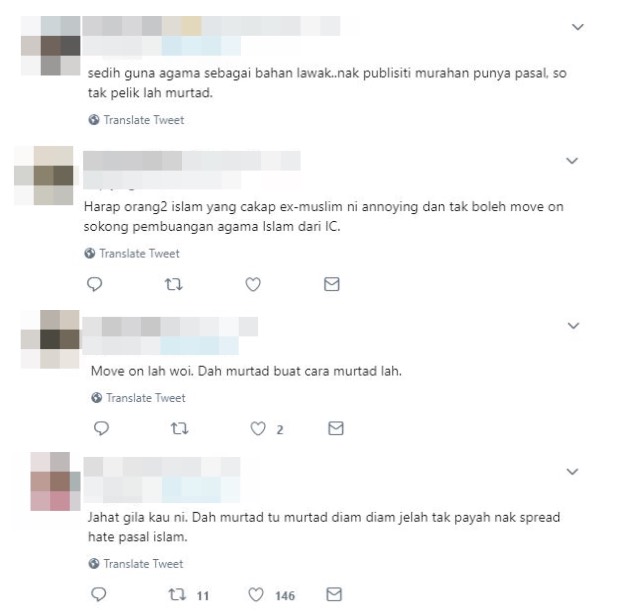Retweet the tweet with 11 retweets

[x=177, y=594]
